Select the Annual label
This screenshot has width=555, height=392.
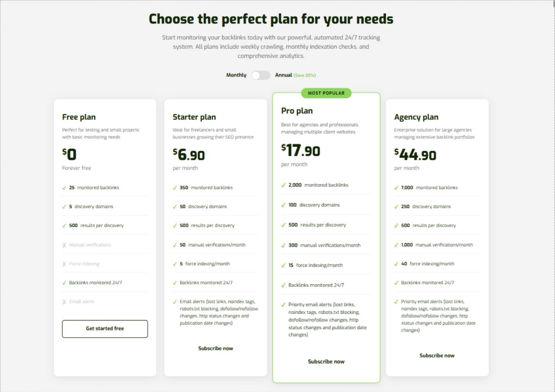coord(283,75)
